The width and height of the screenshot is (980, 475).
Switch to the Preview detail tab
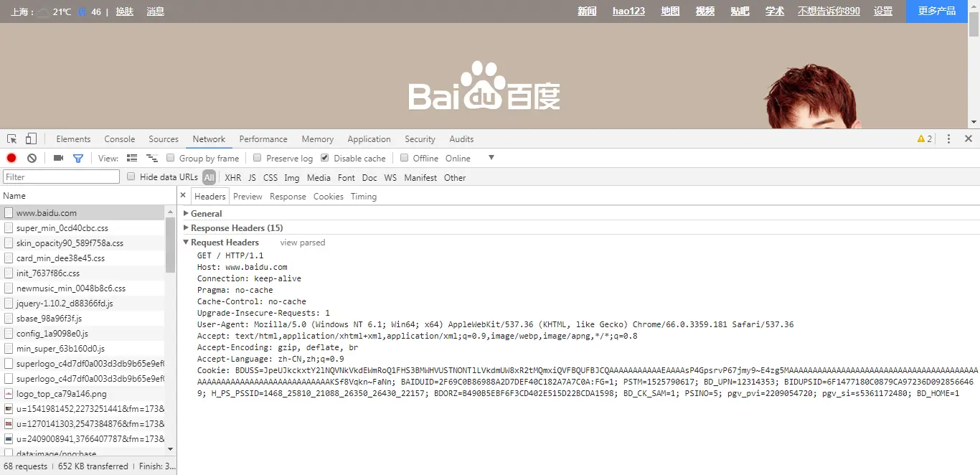pyautogui.click(x=248, y=197)
